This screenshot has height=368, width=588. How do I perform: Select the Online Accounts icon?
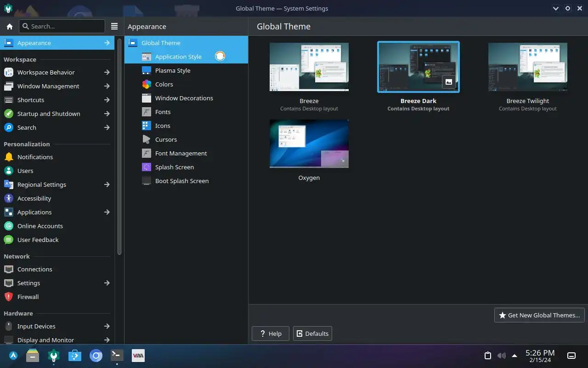9,226
